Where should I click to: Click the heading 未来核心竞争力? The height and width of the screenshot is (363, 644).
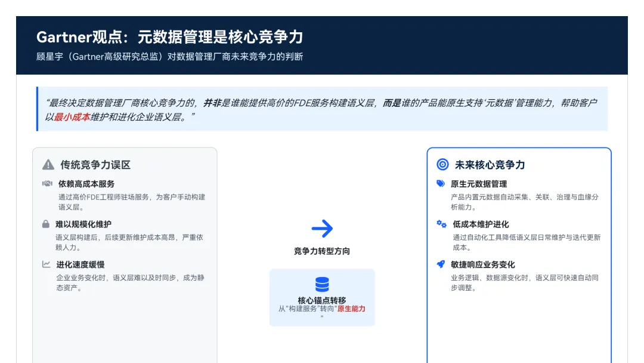490,165
